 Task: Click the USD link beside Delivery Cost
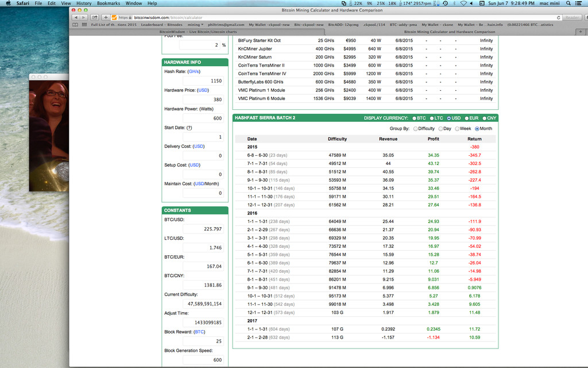click(x=199, y=147)
